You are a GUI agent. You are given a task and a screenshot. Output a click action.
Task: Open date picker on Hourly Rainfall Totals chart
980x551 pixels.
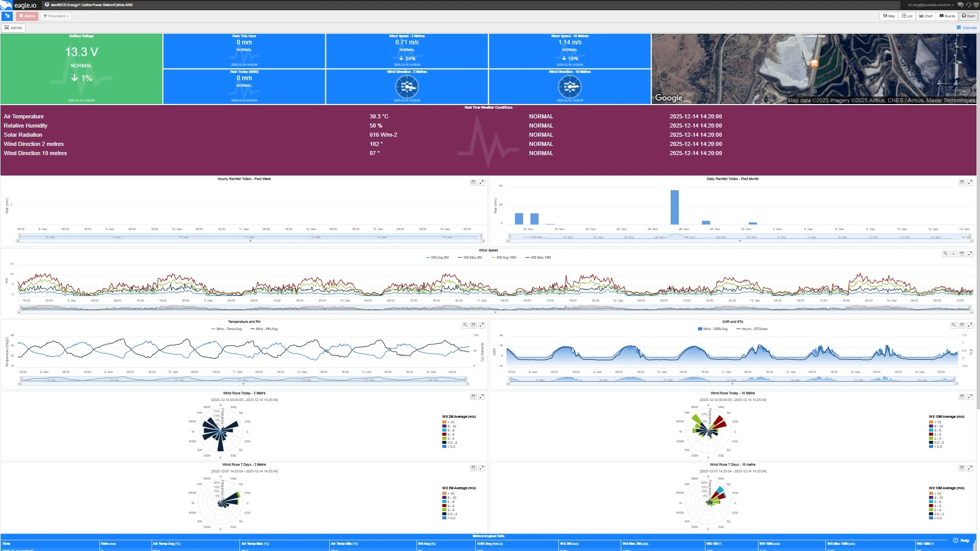[473, 183]
